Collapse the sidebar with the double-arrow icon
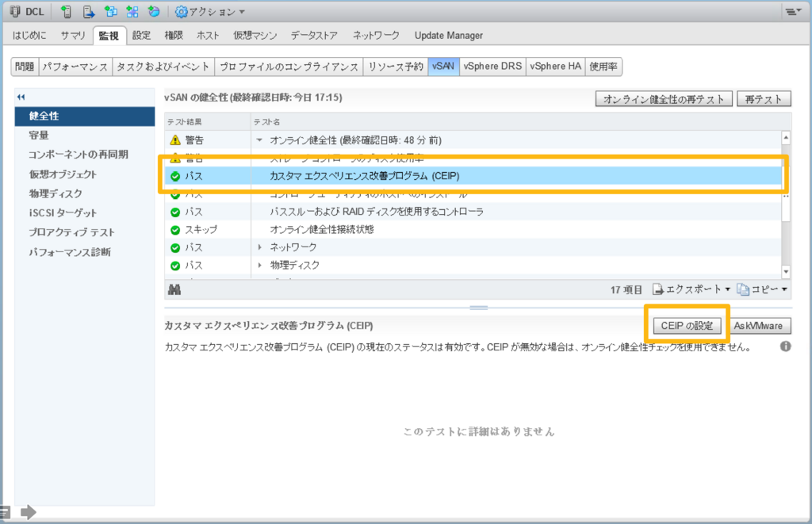The width and height of the screenshot is (812, 524). (x=21, y=97)
